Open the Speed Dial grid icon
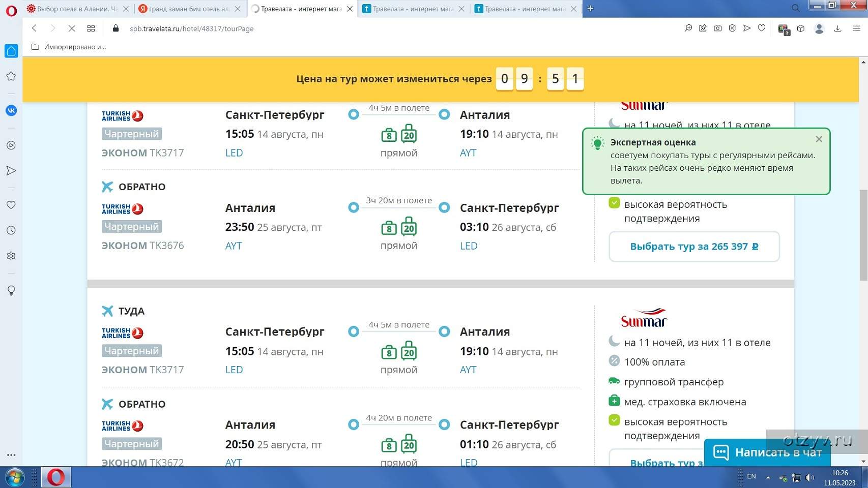The height and width of the screenshot is (488, 868). click(91, 28)
